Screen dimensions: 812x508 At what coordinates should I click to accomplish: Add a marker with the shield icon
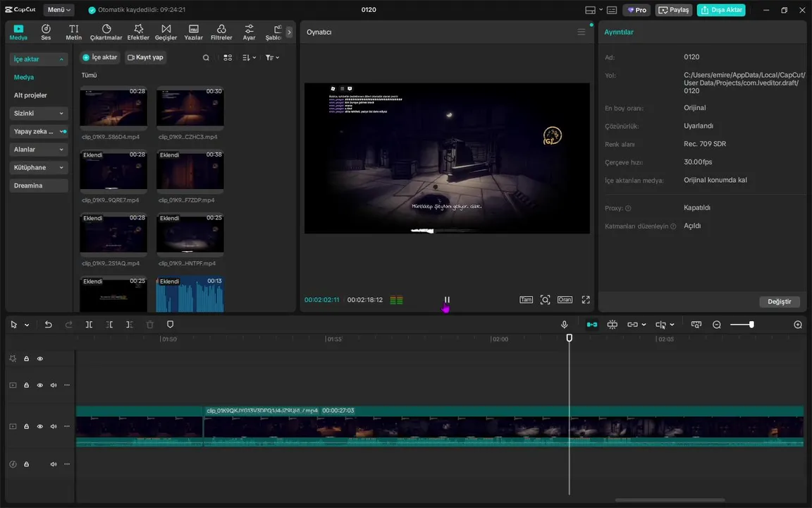(x=170, y=325)
